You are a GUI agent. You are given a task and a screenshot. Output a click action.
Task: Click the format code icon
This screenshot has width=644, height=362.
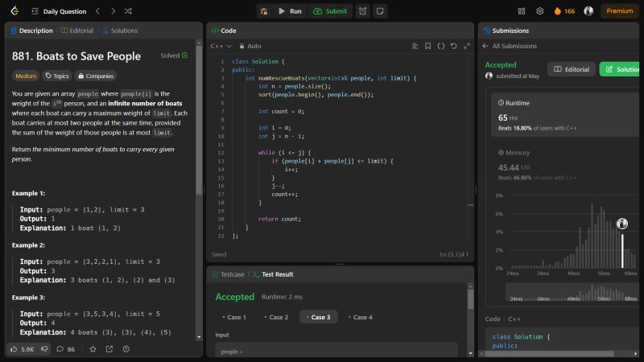click(415, 46)
